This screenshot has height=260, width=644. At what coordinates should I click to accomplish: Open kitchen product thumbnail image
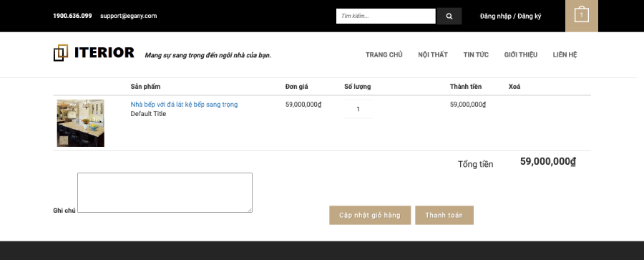(80, 123)
